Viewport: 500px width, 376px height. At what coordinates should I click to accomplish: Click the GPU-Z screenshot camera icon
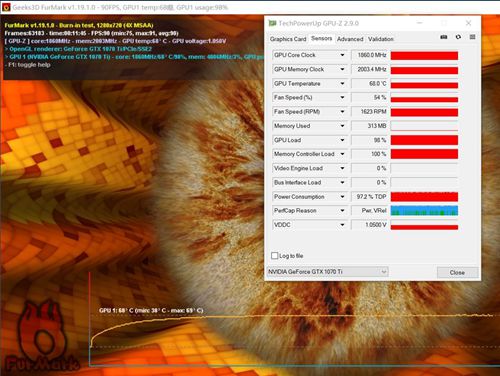(444, 37)
